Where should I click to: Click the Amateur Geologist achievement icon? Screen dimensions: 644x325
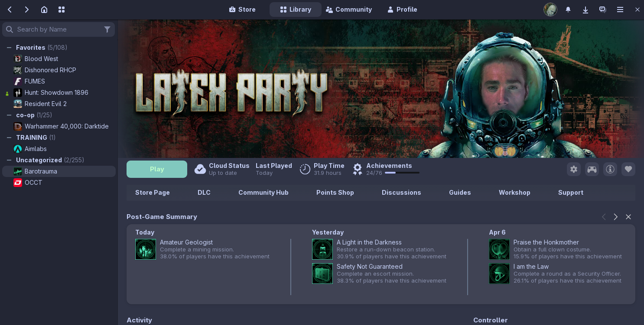pos(146,249)
